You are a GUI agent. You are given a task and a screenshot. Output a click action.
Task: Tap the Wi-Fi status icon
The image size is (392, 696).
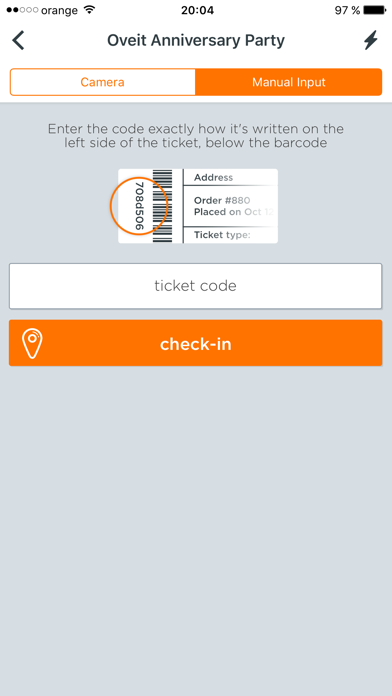tap(90, 10)
